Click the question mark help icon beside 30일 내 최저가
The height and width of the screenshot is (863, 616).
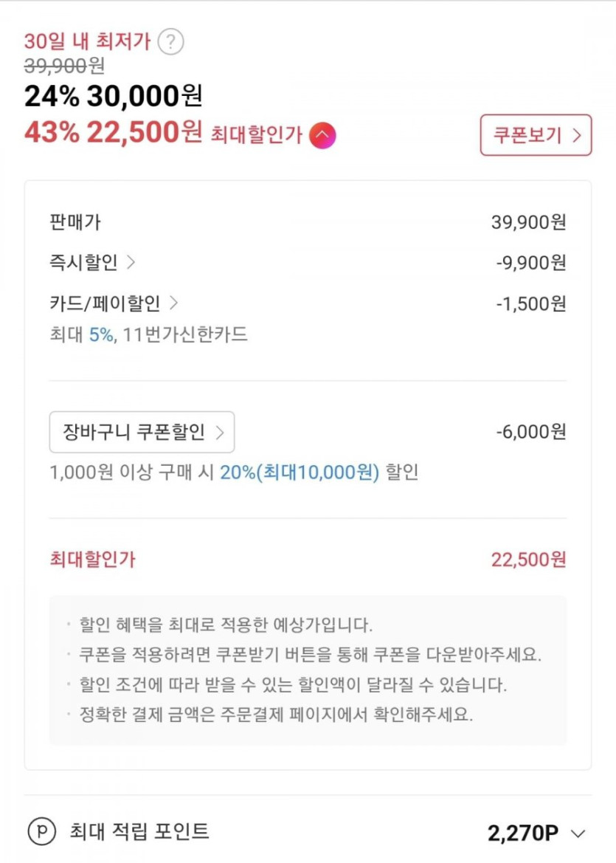point(171,41)
